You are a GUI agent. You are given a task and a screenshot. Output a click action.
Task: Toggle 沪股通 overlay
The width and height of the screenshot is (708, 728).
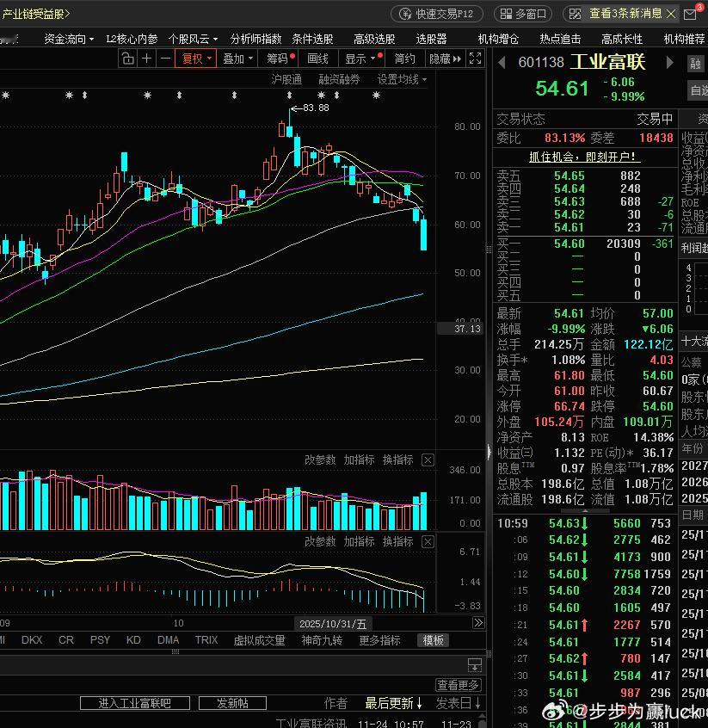286,79
